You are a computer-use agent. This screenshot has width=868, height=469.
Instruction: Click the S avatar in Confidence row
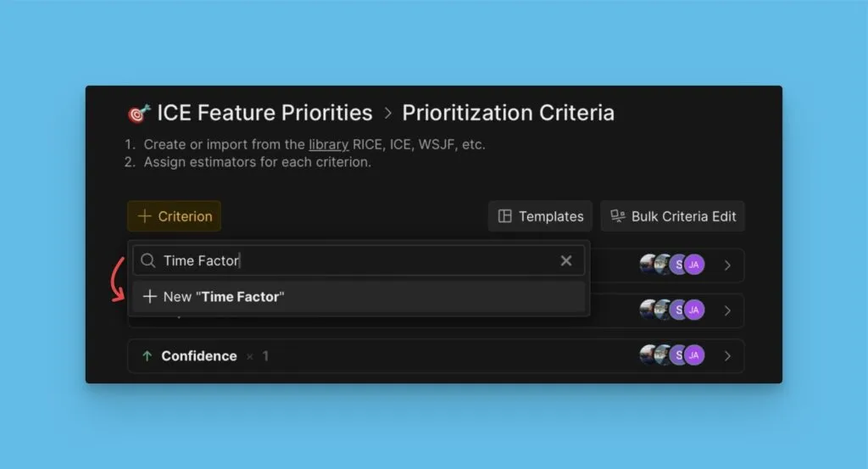pyautogui.click(x=678, y=355)
